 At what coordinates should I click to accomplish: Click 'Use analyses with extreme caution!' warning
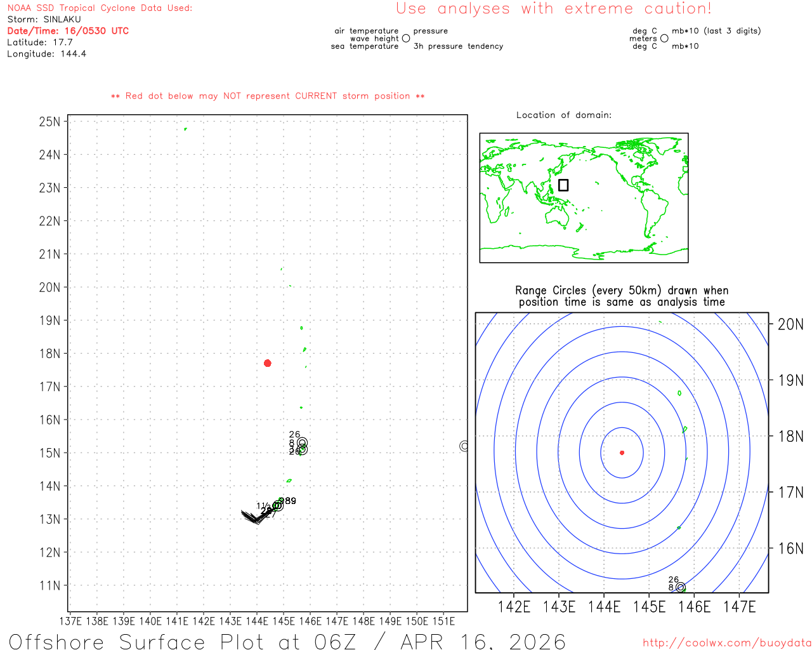554,9
